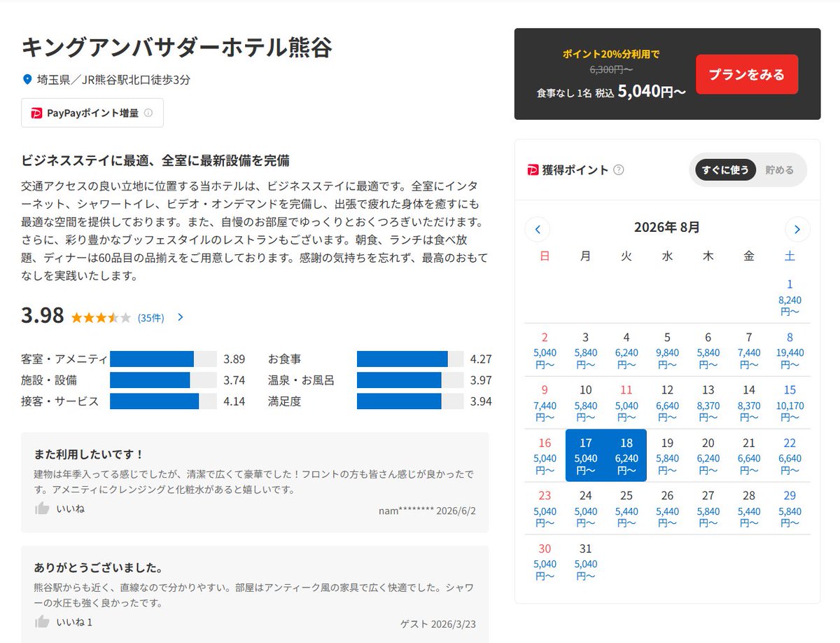Select August 16 in the calendar
Screen dimensions: 840x643
[545, 455]
